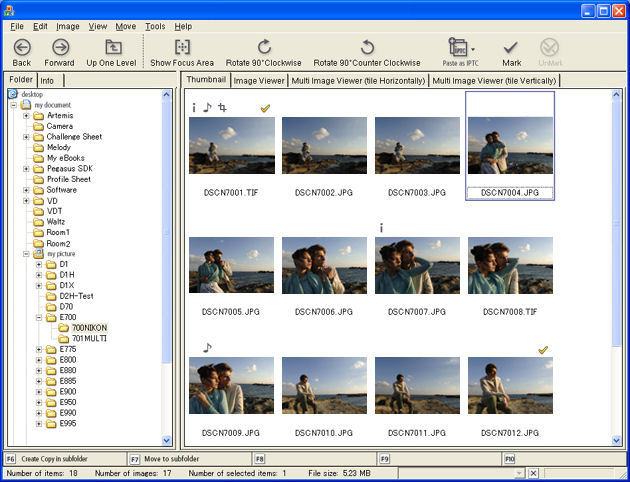Rotate image 90° Clockwise
This screenshot has height=482, width=630.
point(264,47)
